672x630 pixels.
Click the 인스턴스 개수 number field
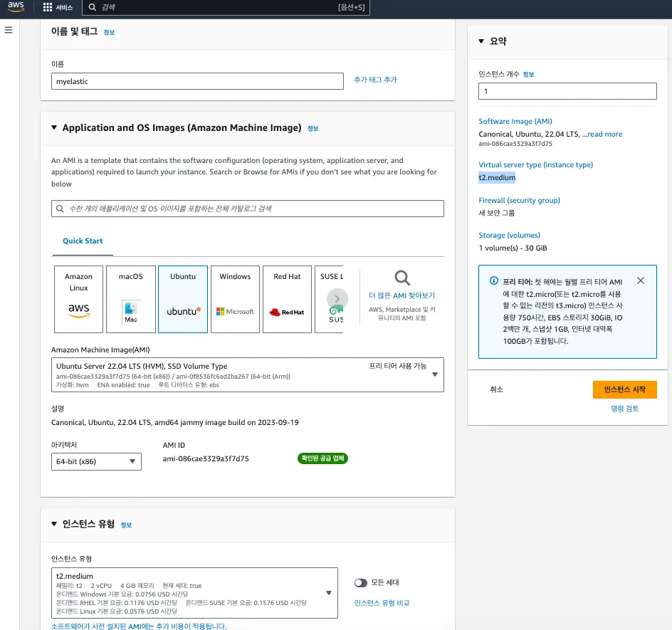(x=567, y=91)
